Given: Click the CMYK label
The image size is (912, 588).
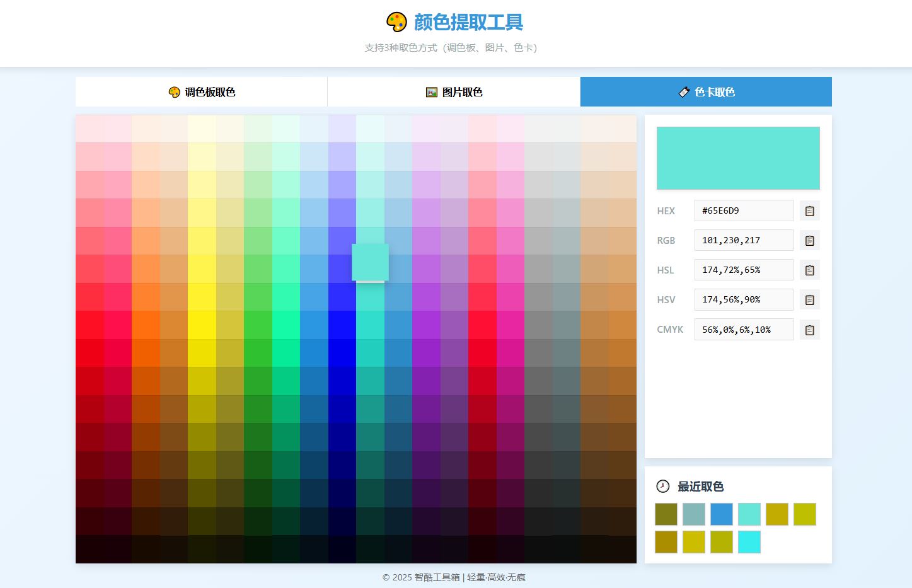Looking at the screenshot, I should (670, 330).
